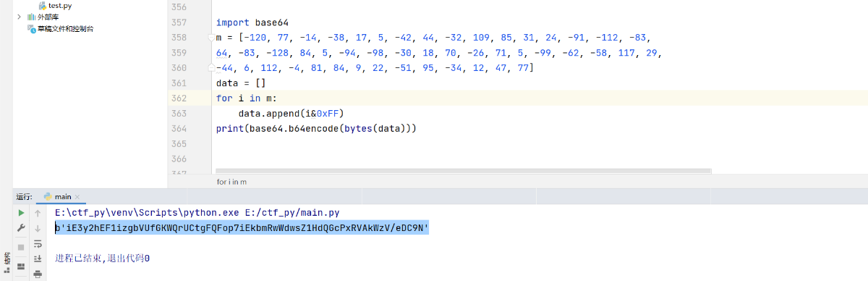
Task: Collapse the code fold at line 358
Action: [211, 38]
